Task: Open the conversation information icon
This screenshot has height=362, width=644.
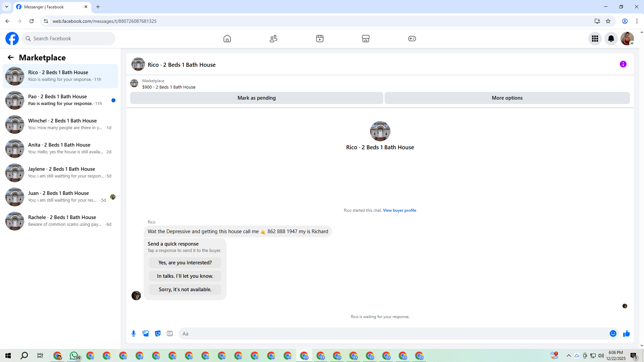Action: [x=623, y=64]
